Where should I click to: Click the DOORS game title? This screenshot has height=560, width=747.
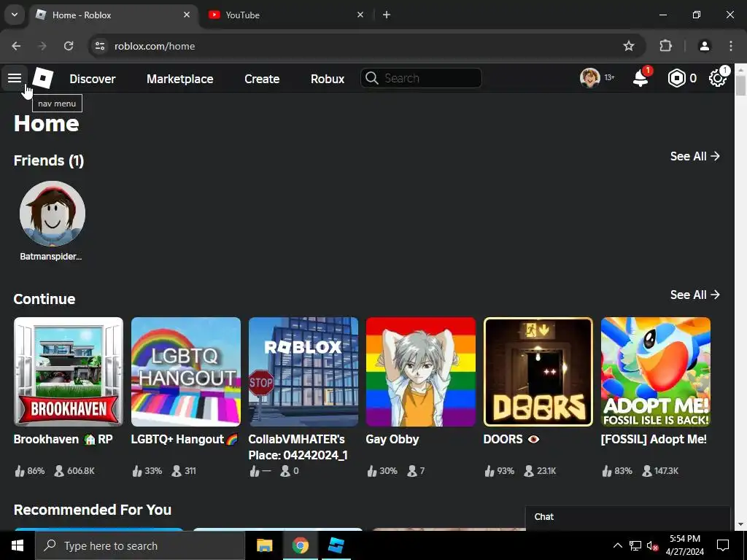[x=511, y=439]
